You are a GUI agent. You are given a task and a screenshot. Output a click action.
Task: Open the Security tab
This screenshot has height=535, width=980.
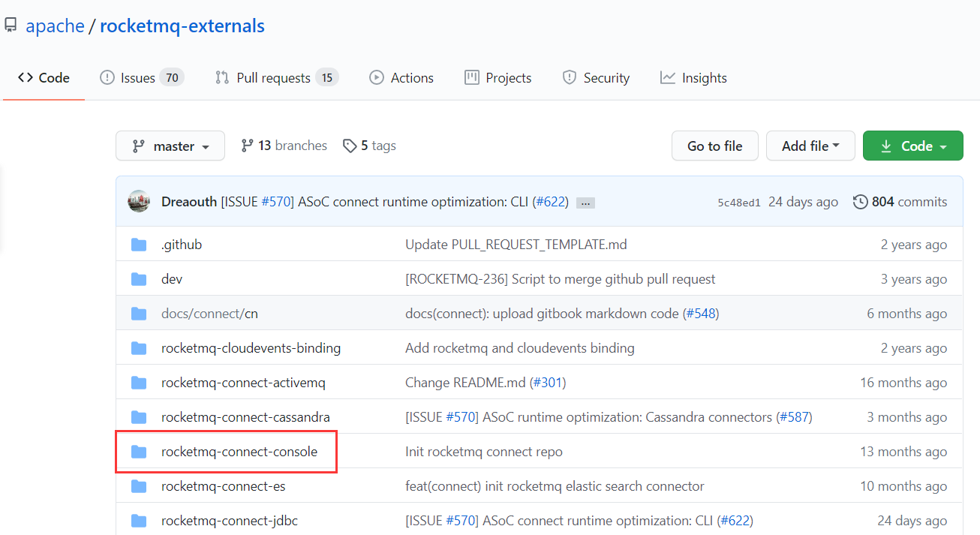click(597, 78)
